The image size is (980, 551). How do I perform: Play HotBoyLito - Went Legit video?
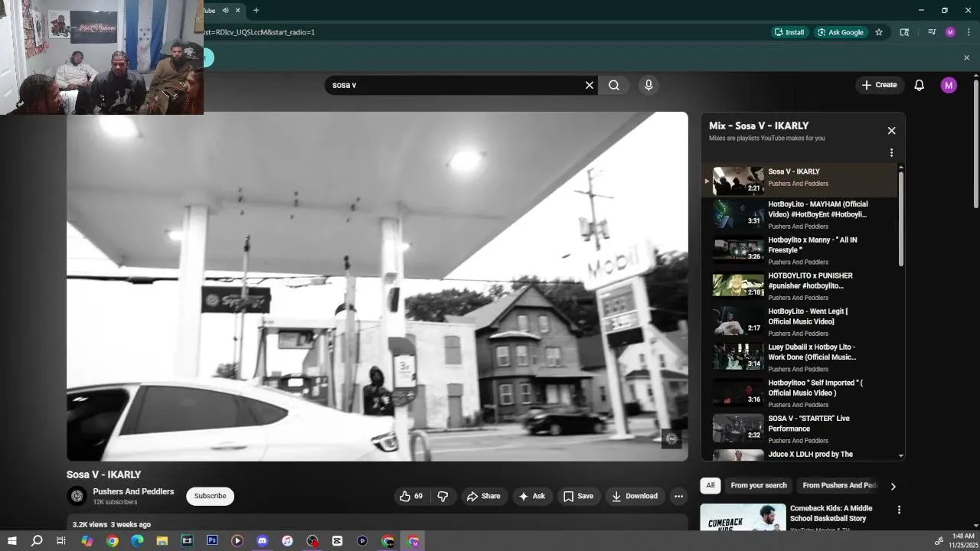click(799, 321)
